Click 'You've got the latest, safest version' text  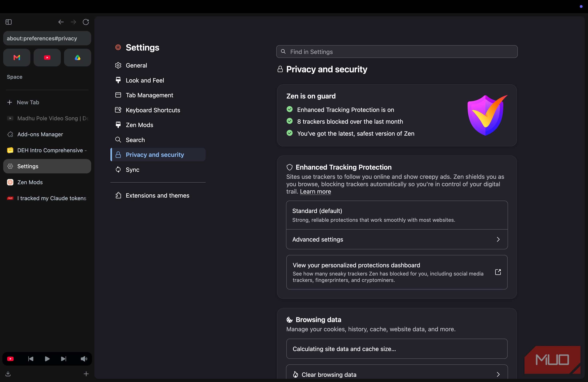click(x=356, y=133)
